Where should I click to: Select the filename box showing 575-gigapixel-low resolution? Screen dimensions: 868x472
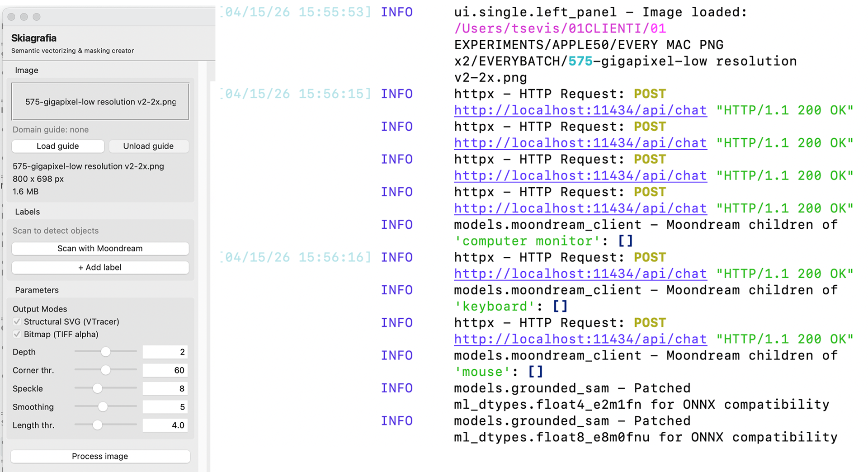click(x=100, y=101)
